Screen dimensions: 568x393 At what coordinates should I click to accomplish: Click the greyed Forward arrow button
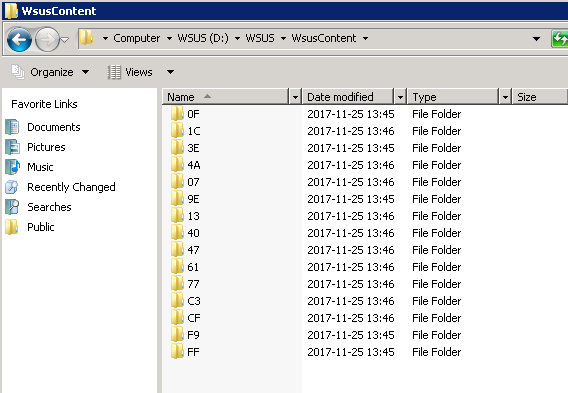47,39
